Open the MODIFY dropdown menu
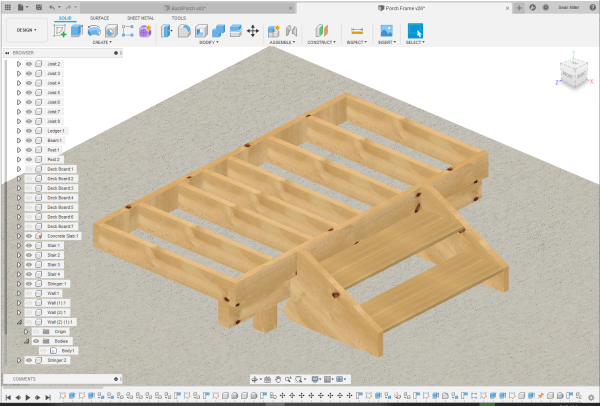Screen dimensions: 600x406 (209, 42)
